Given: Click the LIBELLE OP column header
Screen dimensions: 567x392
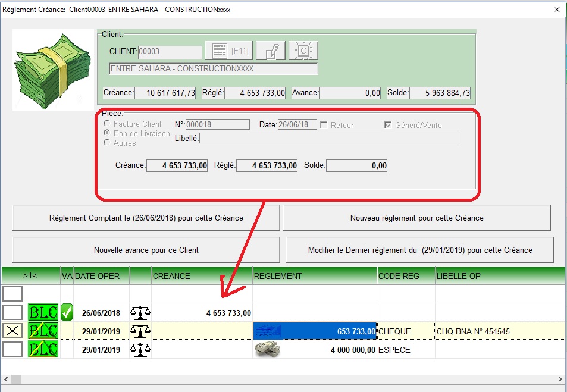Looking at the screenshot, I should tap(500, 276).
